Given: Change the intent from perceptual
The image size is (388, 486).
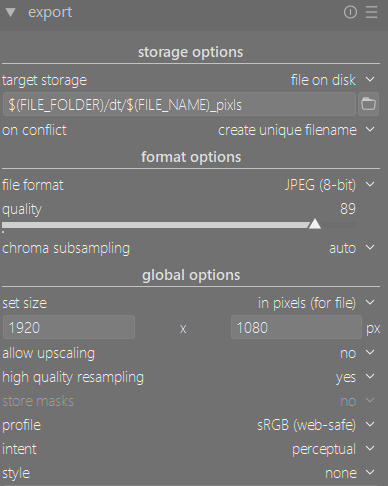Looking at the screenshot, I should pyautogui.click(x=190, y=449).
